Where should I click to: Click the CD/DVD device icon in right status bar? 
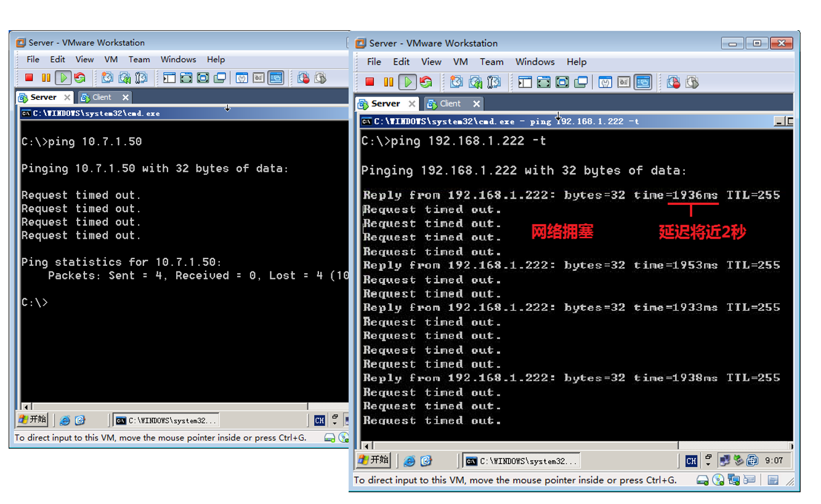click(718, 480)
